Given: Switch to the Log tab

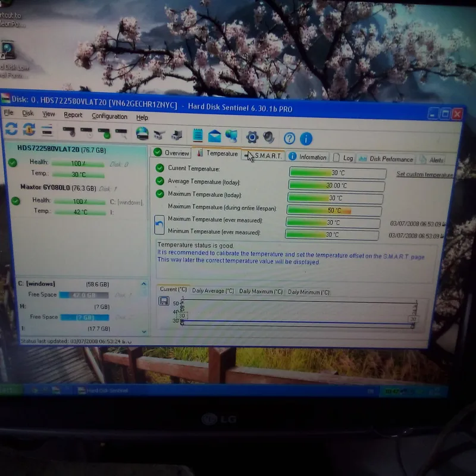Looking at the screenshot, I should [343, 158].
